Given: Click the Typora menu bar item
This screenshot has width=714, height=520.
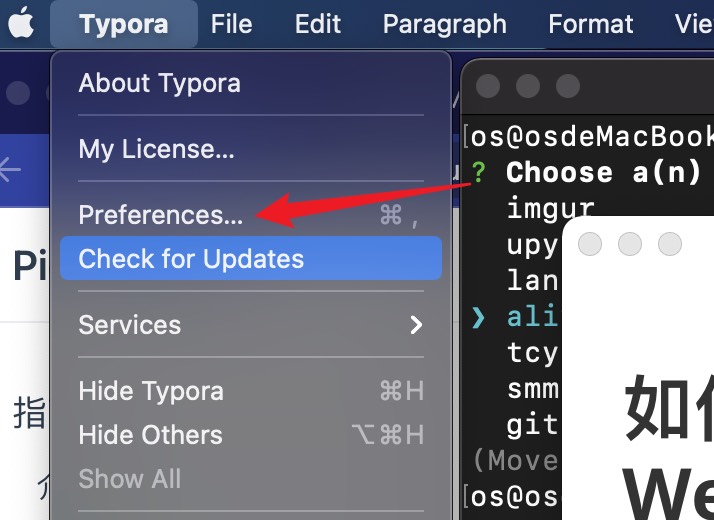Looking at the screenshot, I should [x=123, y=24].
